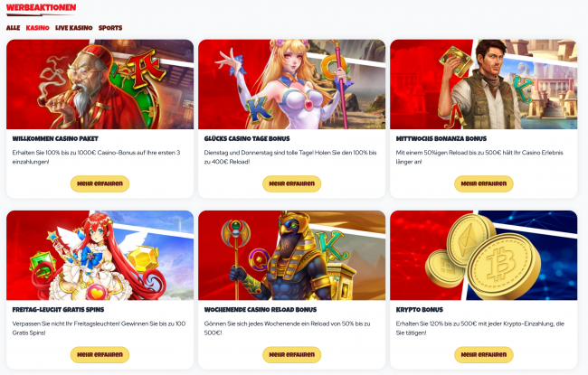The height and width of the screenshot is (375, 588).
Task: Open the Egyptian Horus banner image
Action: click(292, 255)
